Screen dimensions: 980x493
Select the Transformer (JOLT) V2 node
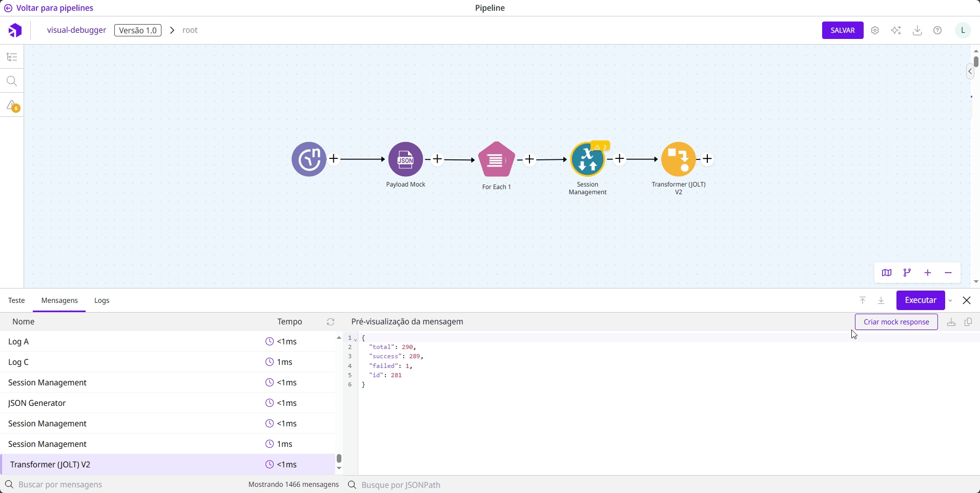click(x=678, y=159)
